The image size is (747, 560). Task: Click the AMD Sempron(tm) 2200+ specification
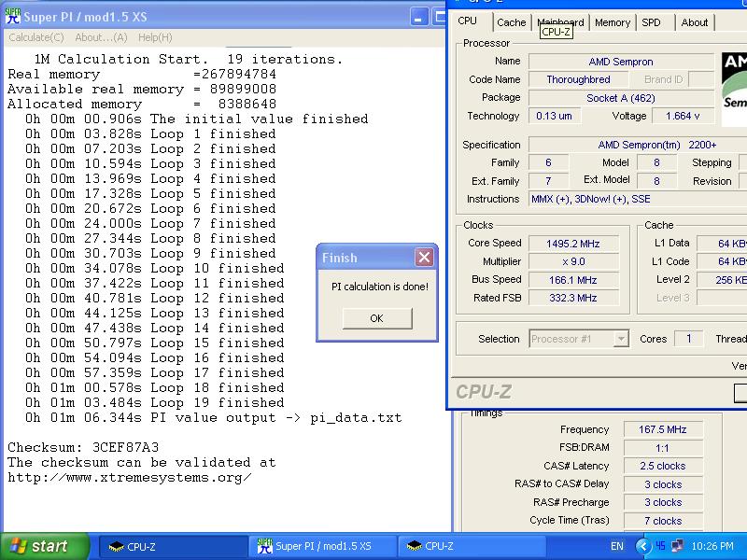638,145
